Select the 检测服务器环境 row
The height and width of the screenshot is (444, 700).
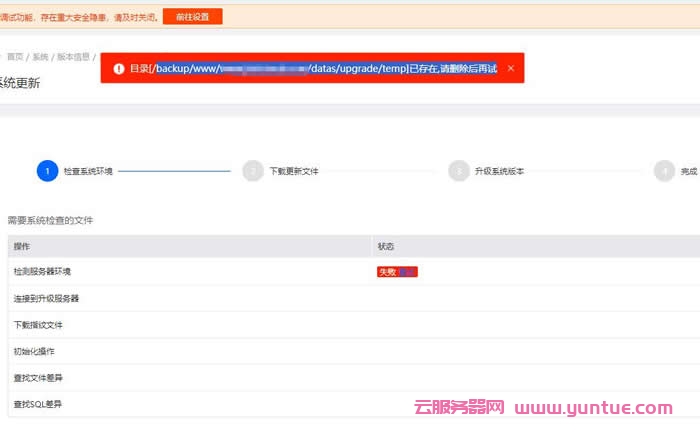pos(42,271)
